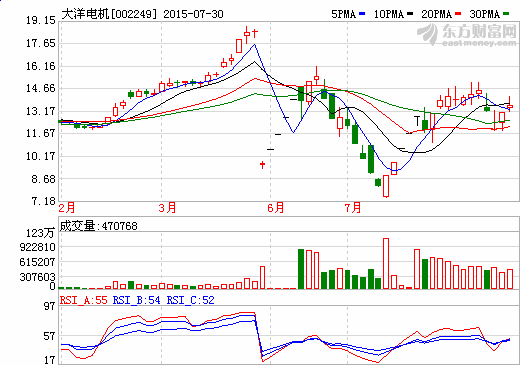
Task: Click the 6月 month label
Action: 276,208
